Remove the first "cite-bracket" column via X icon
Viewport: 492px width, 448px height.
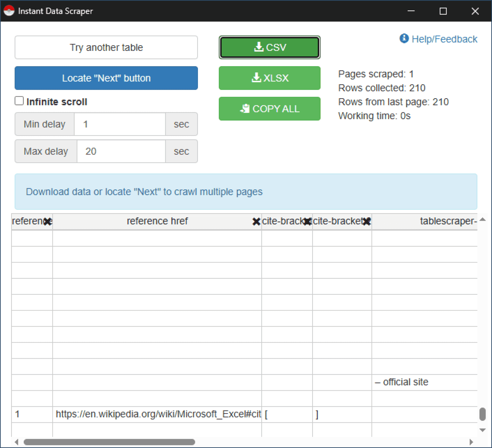tap(307, 221)
